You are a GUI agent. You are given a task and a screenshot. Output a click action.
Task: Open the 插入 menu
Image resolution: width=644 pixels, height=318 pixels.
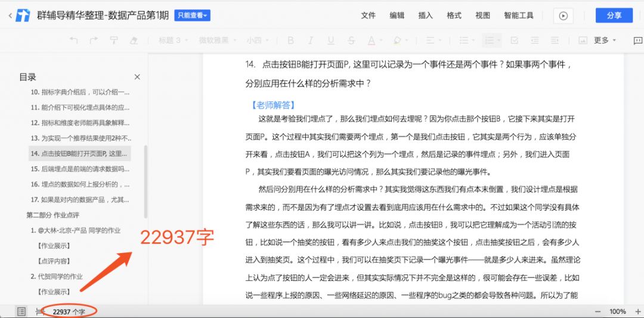[426, 16]
